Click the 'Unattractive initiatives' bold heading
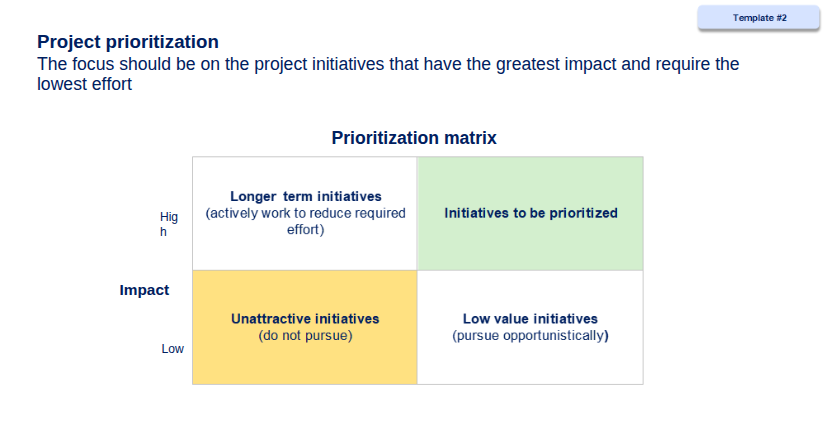The height and width of the screenshot is (426, 838). 305,319
